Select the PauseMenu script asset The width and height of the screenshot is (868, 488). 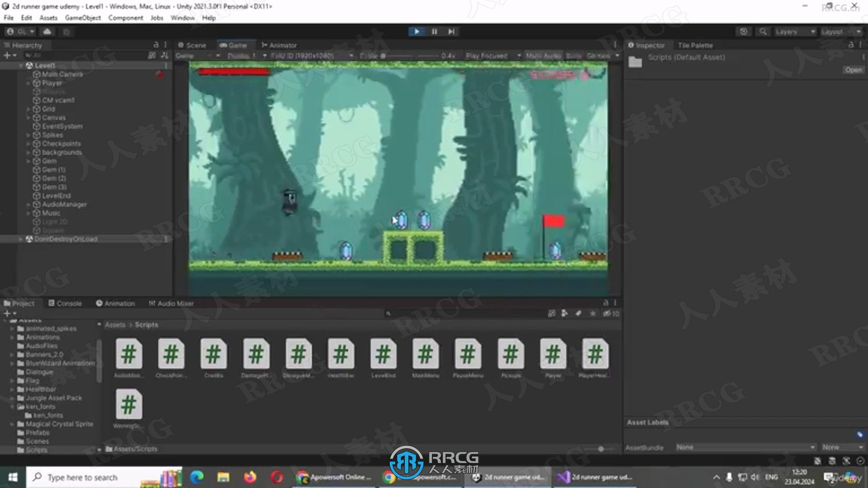tap(468, 358)
